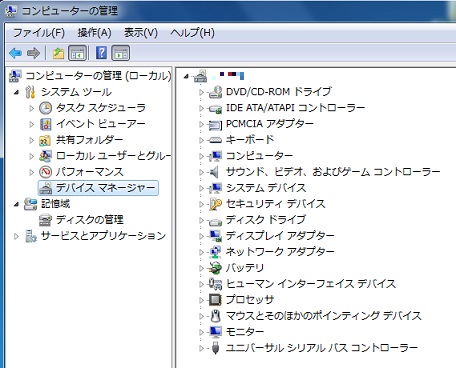Open the 表示(V) menu
The image size is (456, 368).
pos(141,33)
